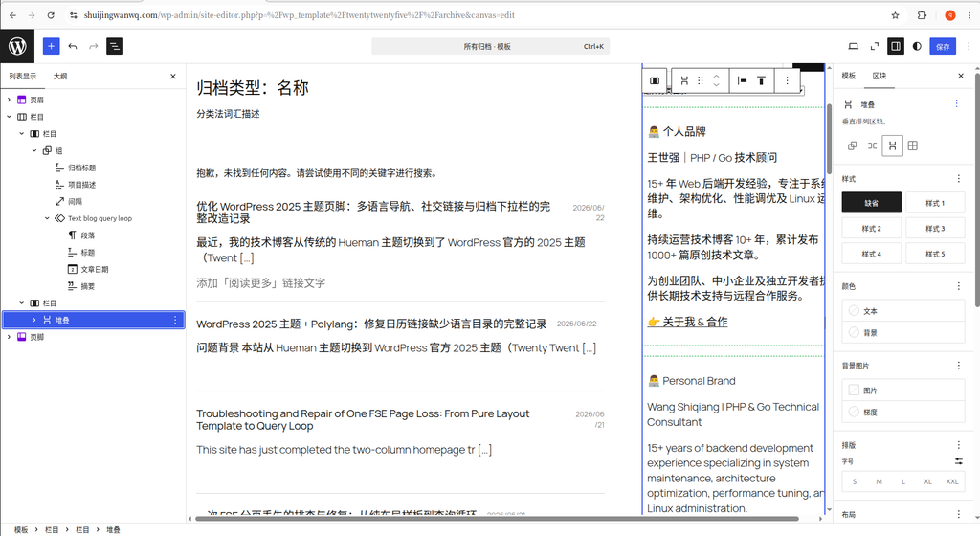Toggle custom font size sliders icon

[x=959, y=461]
